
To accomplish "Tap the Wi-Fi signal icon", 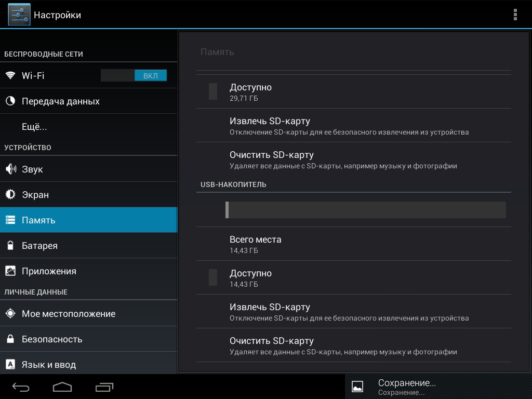I will tap(10, 75).
